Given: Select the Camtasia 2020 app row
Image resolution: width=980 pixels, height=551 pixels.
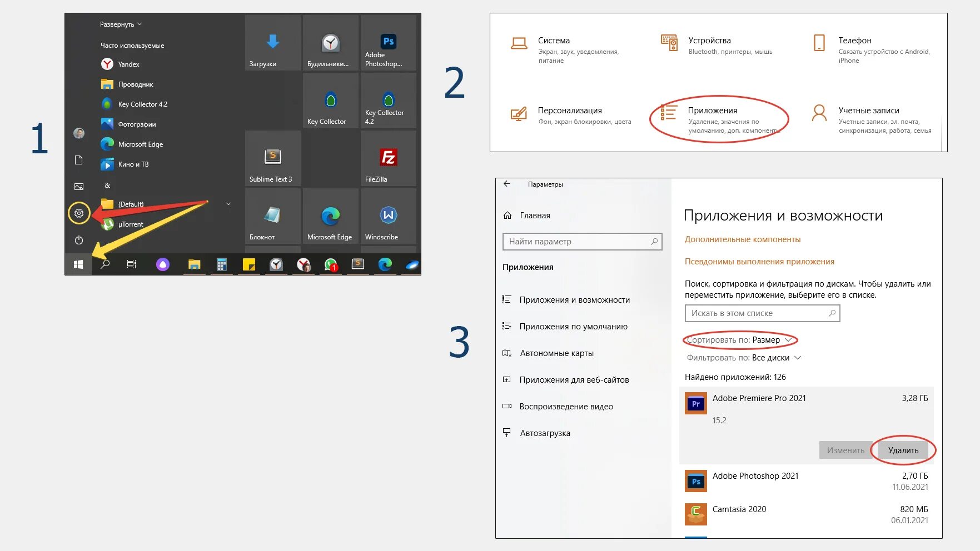Looking at the screenshot, I should (807, 514).
